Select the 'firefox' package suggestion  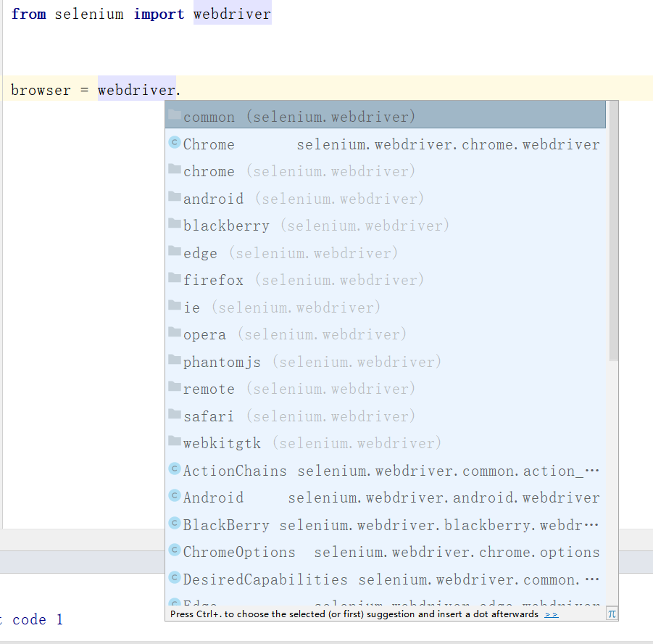click(386, 280)
